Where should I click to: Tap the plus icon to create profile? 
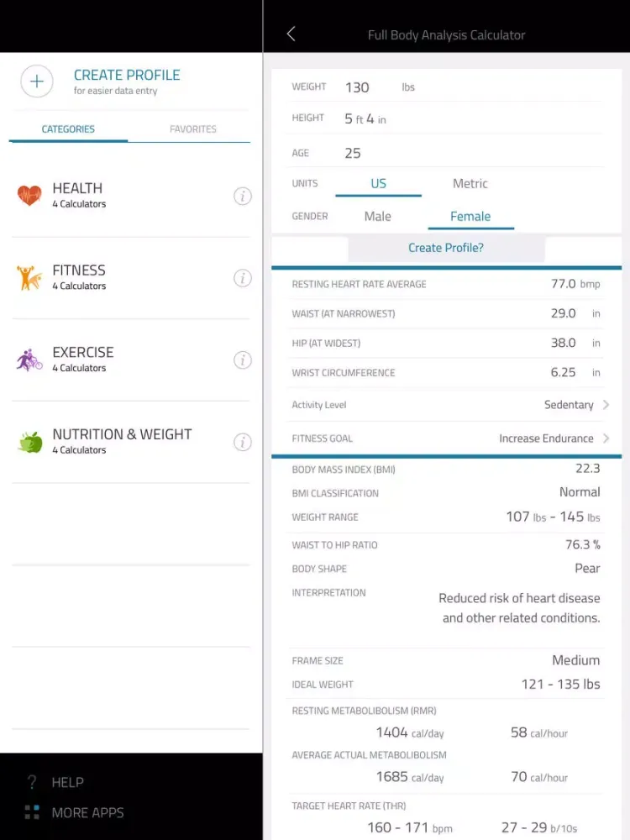36,81
